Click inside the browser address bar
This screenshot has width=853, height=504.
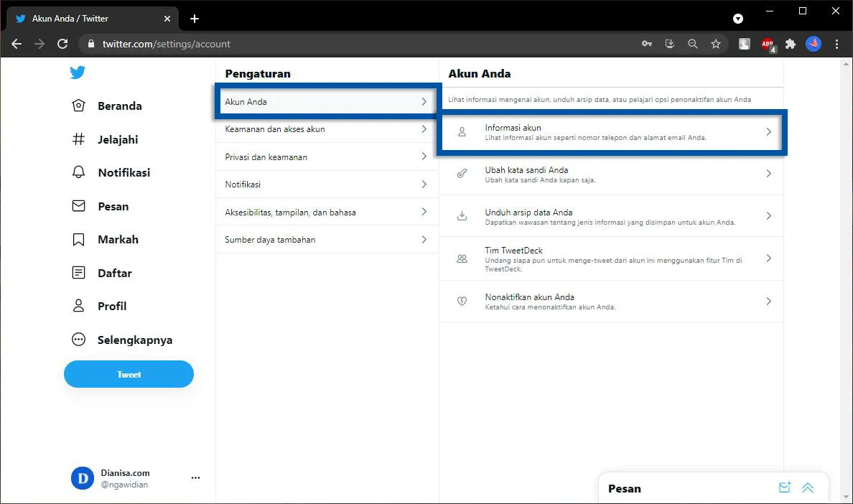215,44
